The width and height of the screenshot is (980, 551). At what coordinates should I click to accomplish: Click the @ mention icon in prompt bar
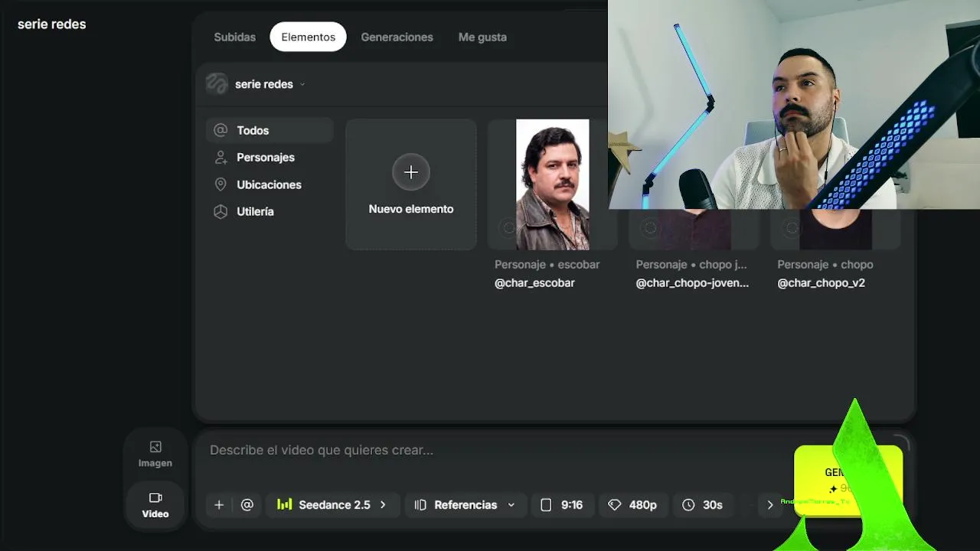(x=247, y=505)
